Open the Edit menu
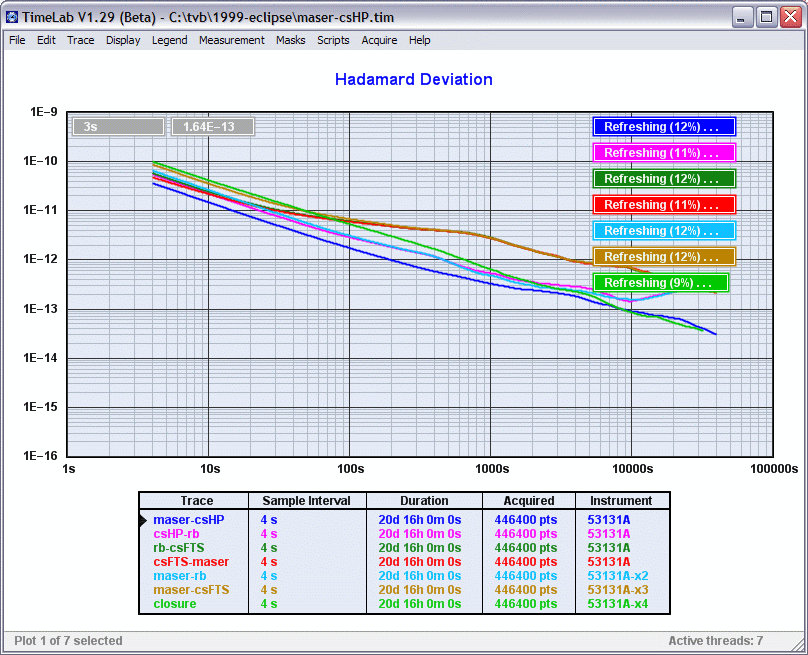The height and width of the screenshot is (655, 808). pyautogui.click(x=46, y=40)
